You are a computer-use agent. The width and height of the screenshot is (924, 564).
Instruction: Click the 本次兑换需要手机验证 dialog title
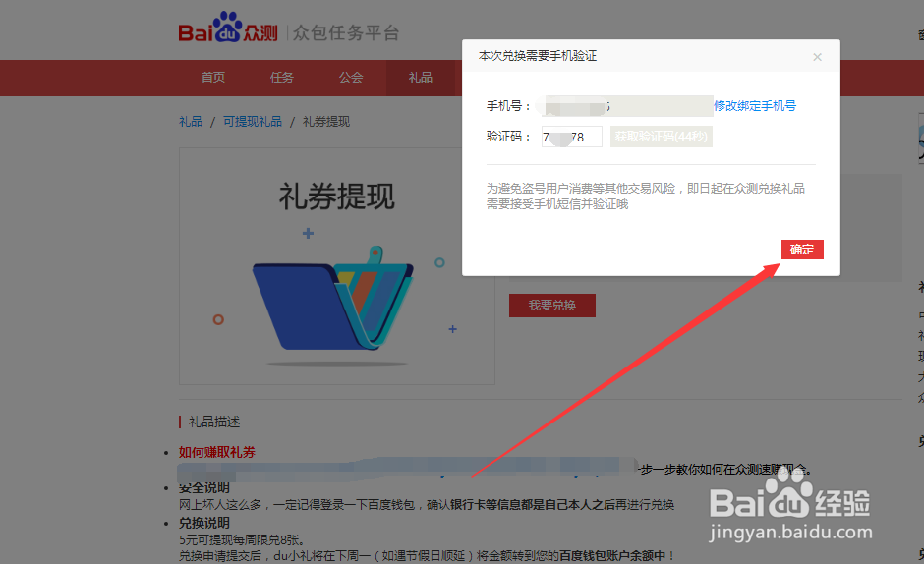pyautogui.click(x=538, y=56)
